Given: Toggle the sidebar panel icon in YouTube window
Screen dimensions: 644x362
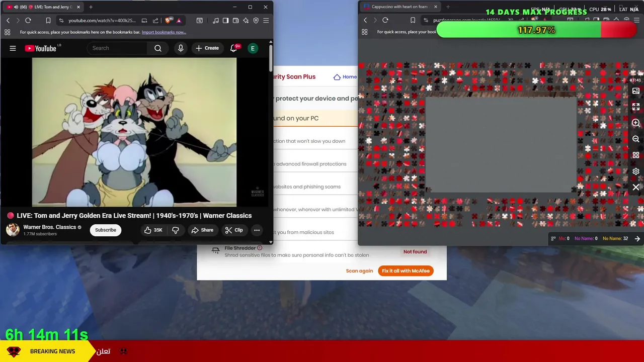Looking at the screenshot, I should (226, 21).
